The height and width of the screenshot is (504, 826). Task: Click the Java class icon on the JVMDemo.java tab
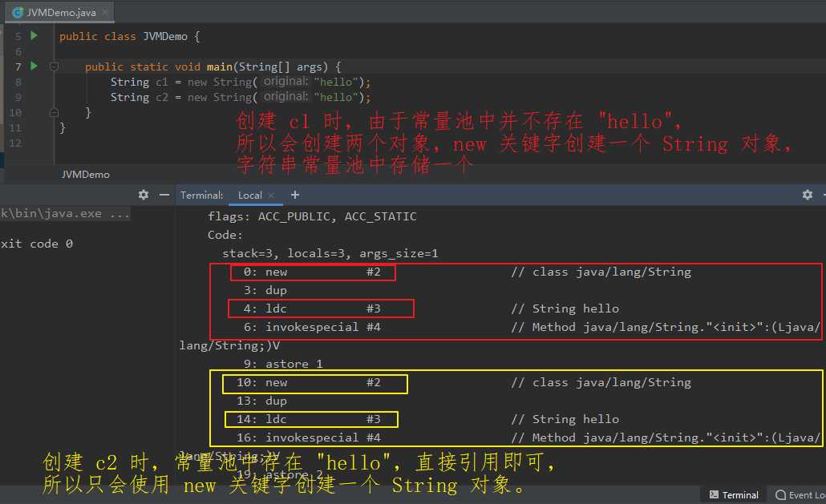[x=18, y=12]
